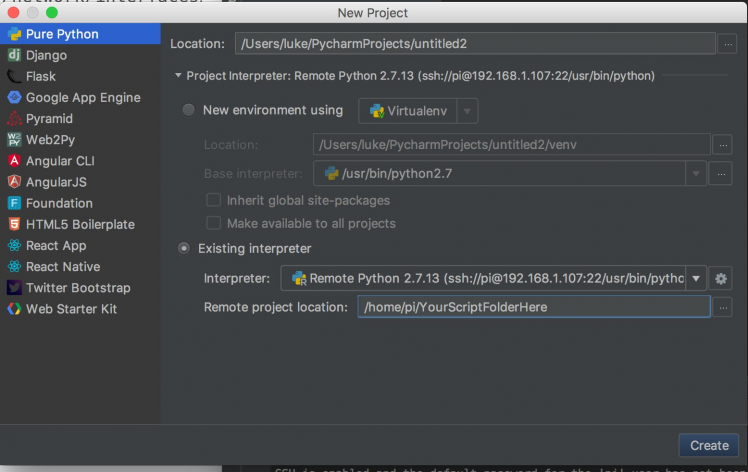Click the Web2Py icon
The width and height of the screenshot is (748, 472).
(14, 140)
